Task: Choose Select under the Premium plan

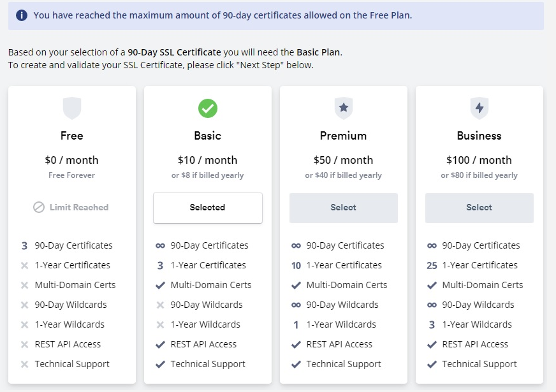Action: 343,208
